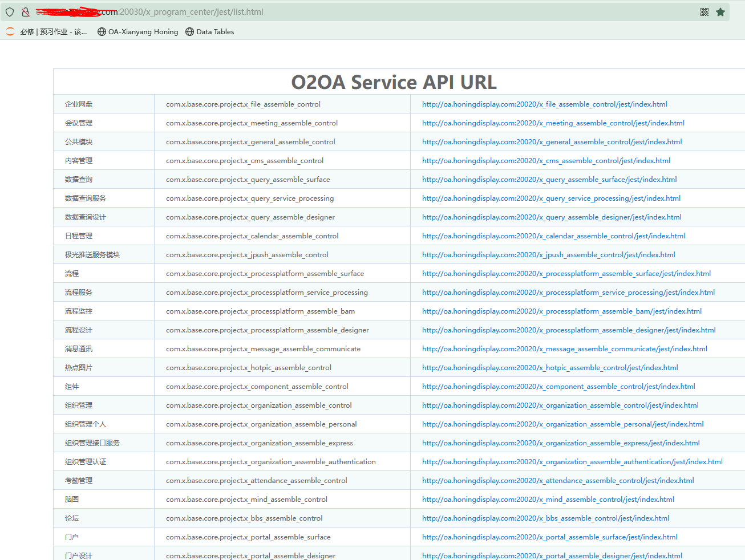
Task: Open the x_jpush_assemble_control API link
Action: 548,255
